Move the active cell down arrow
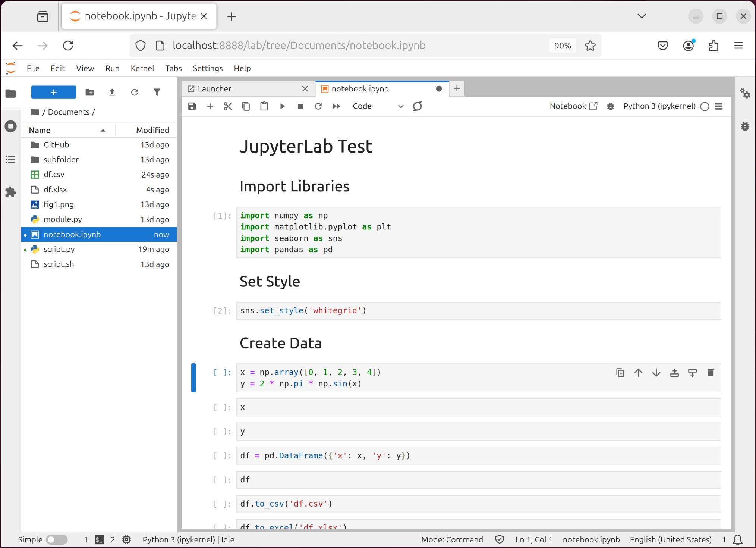The height and width of the screenshot is (548, 756). (656, 373)
